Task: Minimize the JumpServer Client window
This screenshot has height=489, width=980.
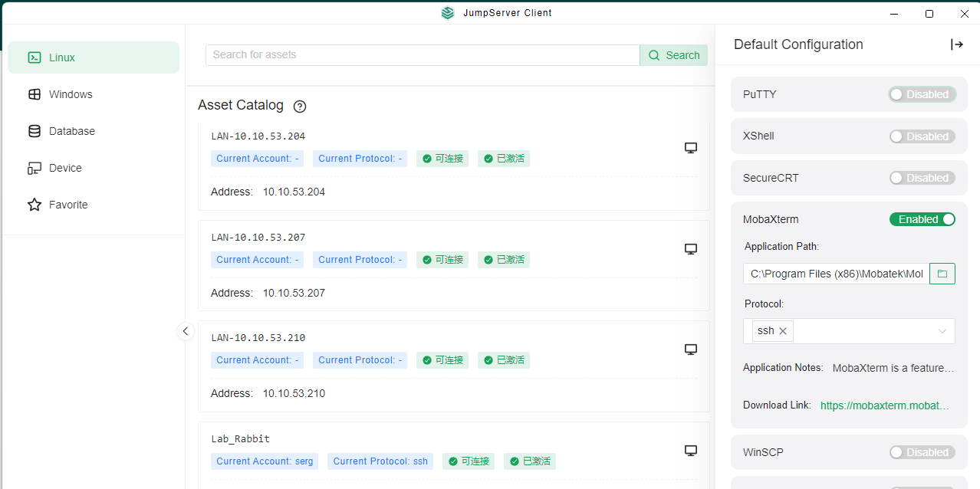Action: click(x=894, y=13)
